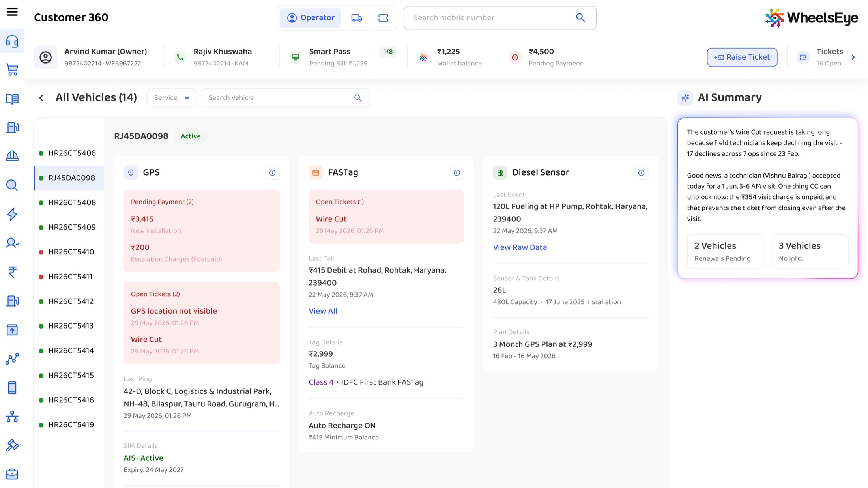Open the 3 Vehicles No Info card

pos(810,252)
